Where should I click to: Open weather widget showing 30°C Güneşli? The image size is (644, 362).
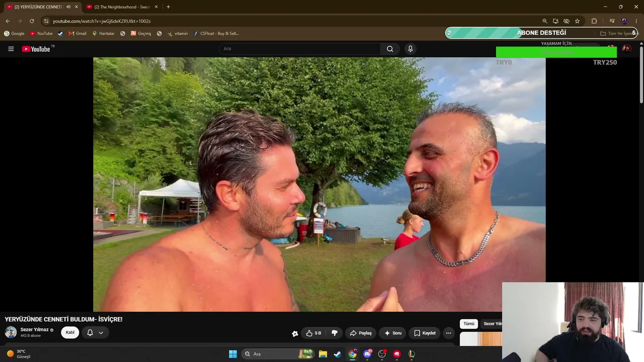[x=19, y=354]
